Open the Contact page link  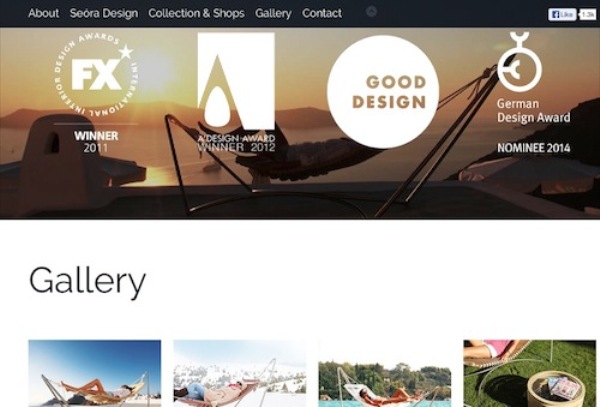coord(322,13)
